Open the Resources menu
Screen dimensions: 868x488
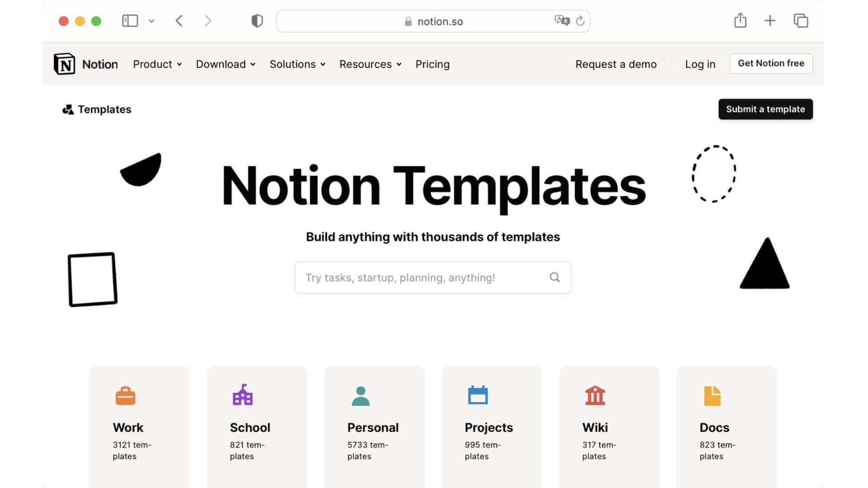(368, 64)
